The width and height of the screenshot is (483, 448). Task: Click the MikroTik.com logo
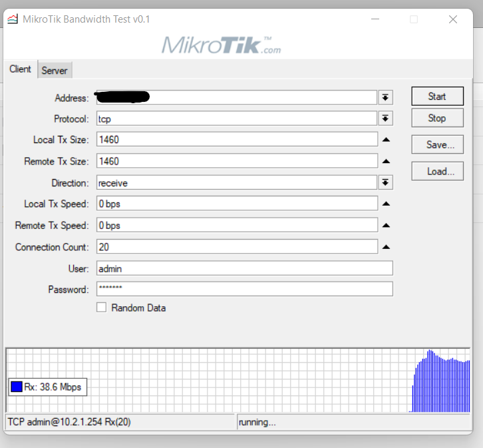(x=222, y=45)
